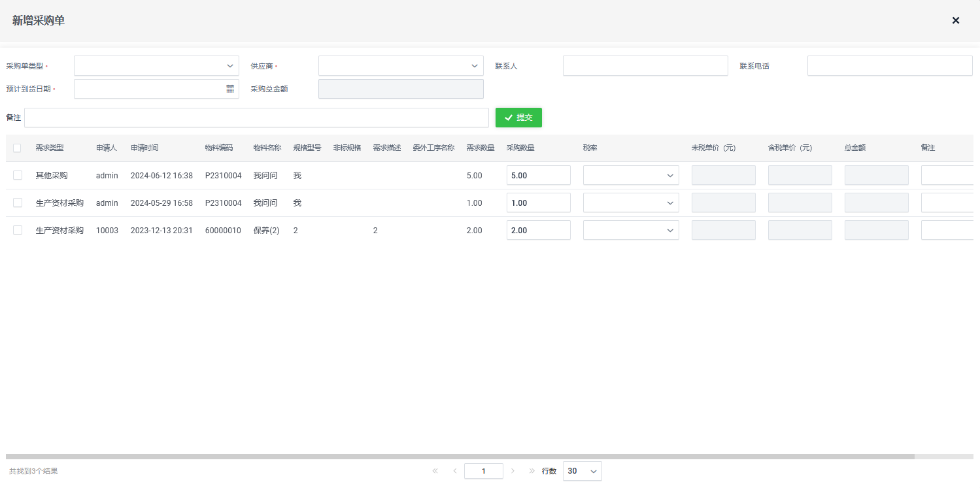980x488 pixels.
Task: Go to previous page arrow
Action: (x=454, y=471)
